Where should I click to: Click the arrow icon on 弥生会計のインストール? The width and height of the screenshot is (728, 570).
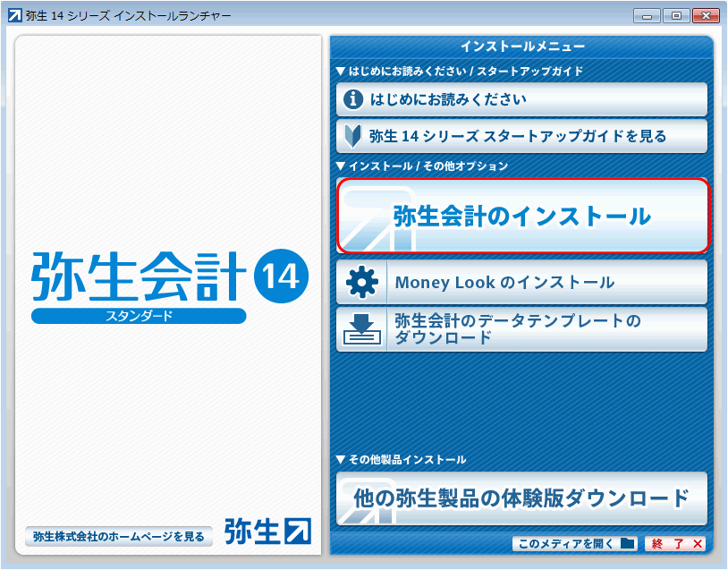click(377, 219)
